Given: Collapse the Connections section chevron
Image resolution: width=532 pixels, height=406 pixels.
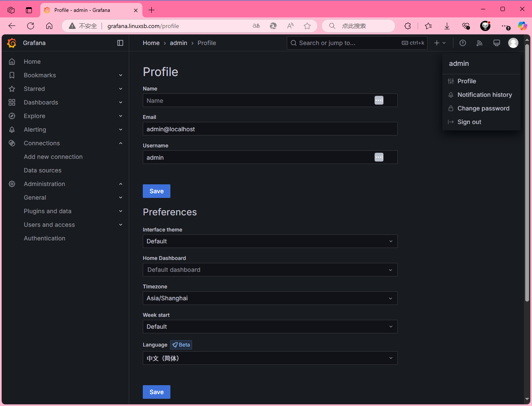Looking at the screenshot, I should pyautogui.click(x=121, y=143).
